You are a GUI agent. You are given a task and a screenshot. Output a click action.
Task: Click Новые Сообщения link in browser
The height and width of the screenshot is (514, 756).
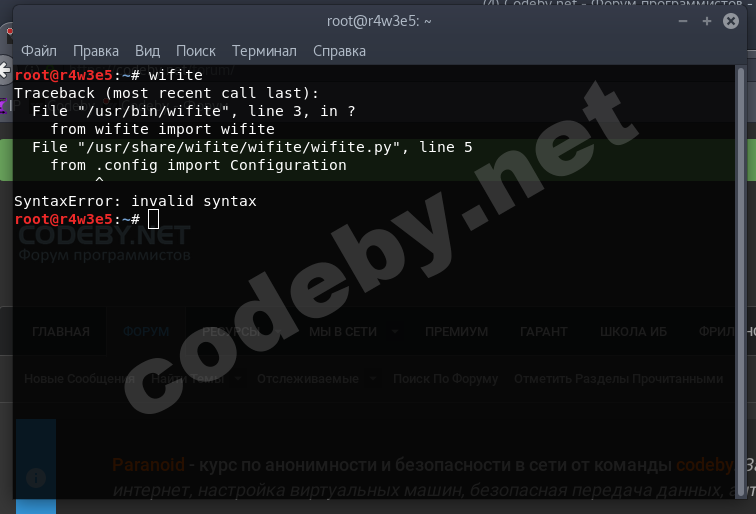click(80, 379)
